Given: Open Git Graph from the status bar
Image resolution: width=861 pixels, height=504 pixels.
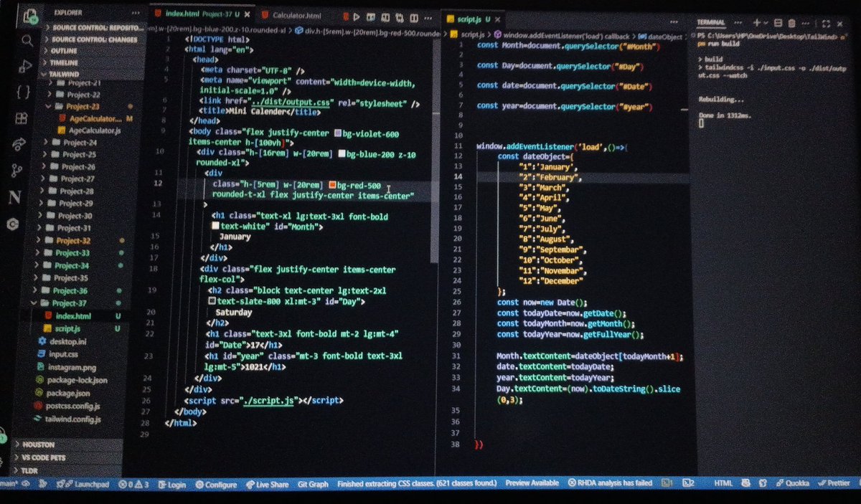Looking at the screenshot, I should tap(313, 485).
